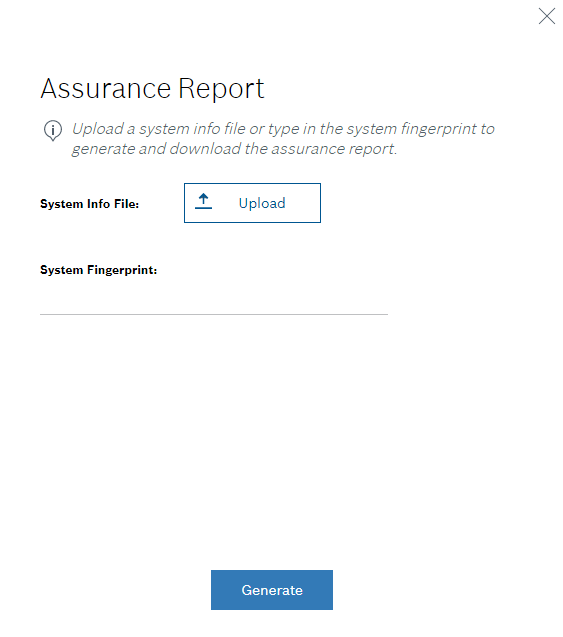This screenshot has width=563, height=637.
Task: Click the info icon beside the description
Action: pyautogui.click(x=53, y=130)
